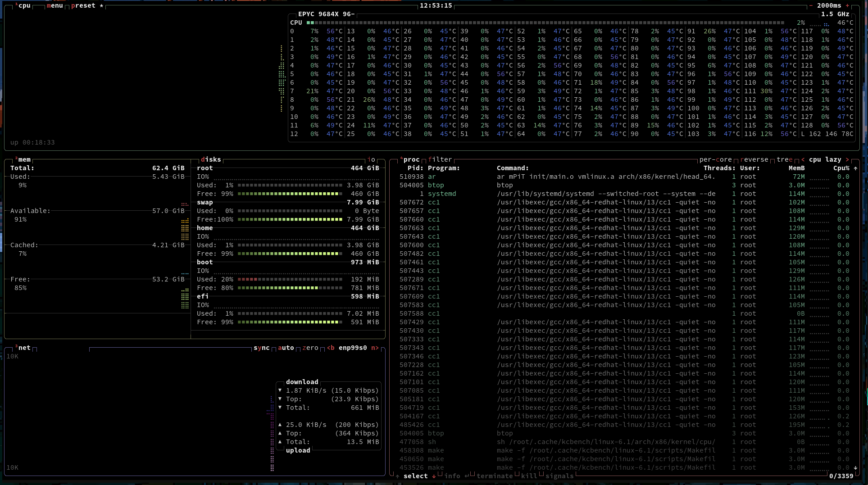
Task: Increase the update interval with the + icon
Action: (848, 6)
